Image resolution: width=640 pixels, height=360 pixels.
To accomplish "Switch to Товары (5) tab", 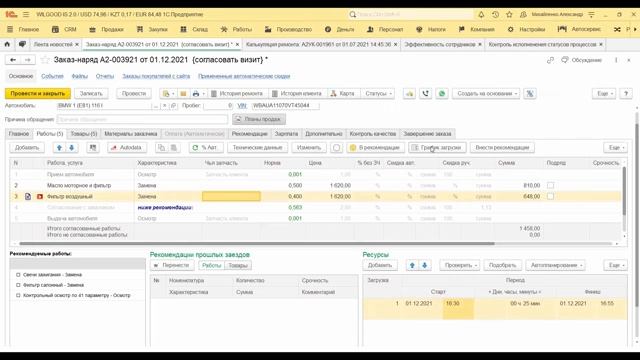I will coord(84,133).
